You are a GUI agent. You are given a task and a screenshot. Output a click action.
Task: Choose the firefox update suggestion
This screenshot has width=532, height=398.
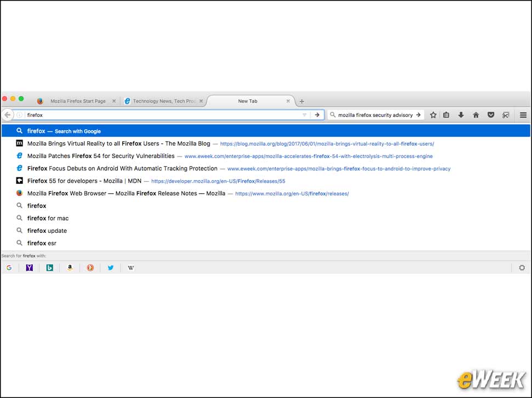(x=265, y=231)
